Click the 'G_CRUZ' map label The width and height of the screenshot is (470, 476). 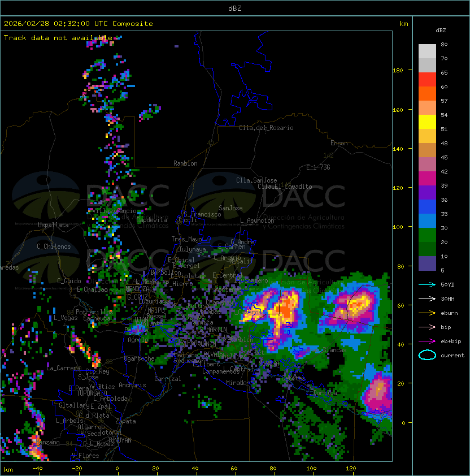(137, 297)
